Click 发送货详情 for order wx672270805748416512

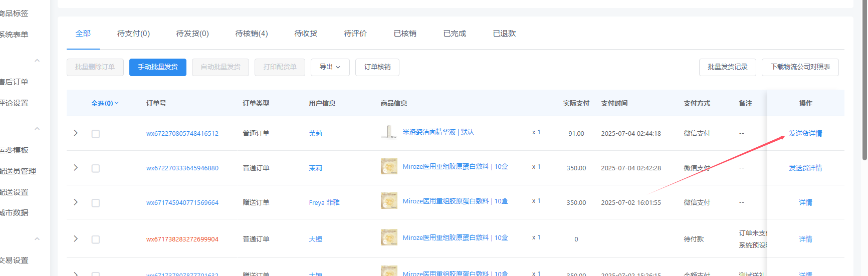tap(805, 134)
